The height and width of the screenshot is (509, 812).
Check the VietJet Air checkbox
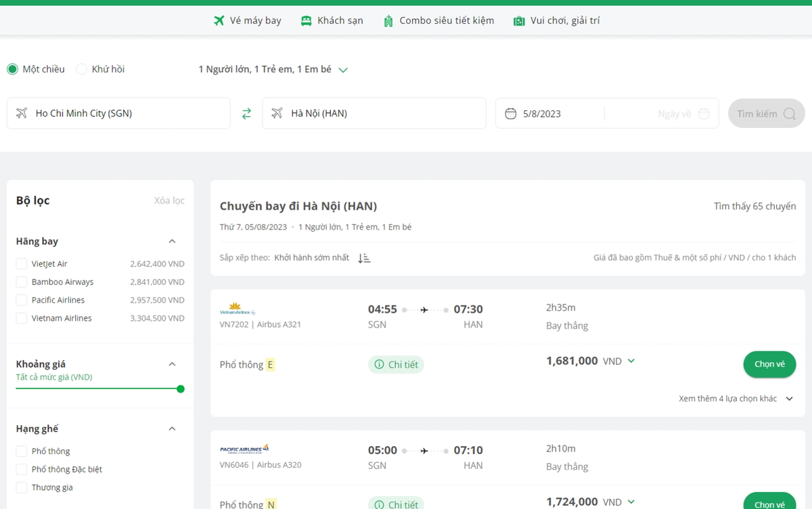tap(22, 264)
